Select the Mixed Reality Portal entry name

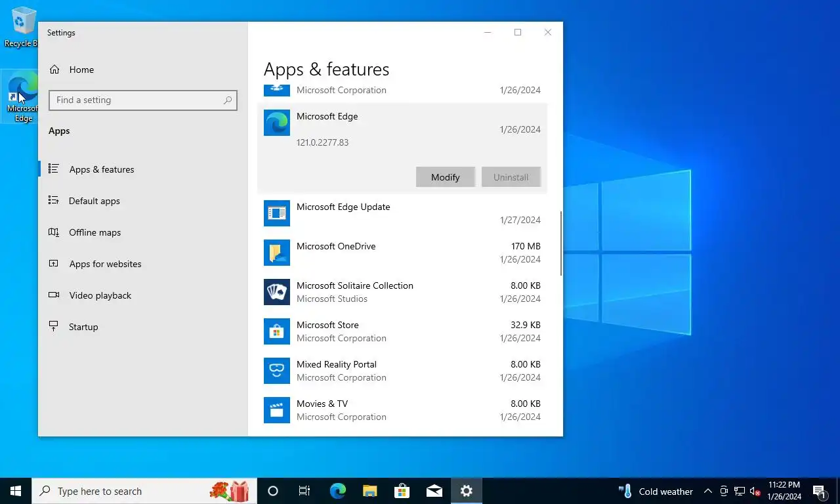point(337,364)
